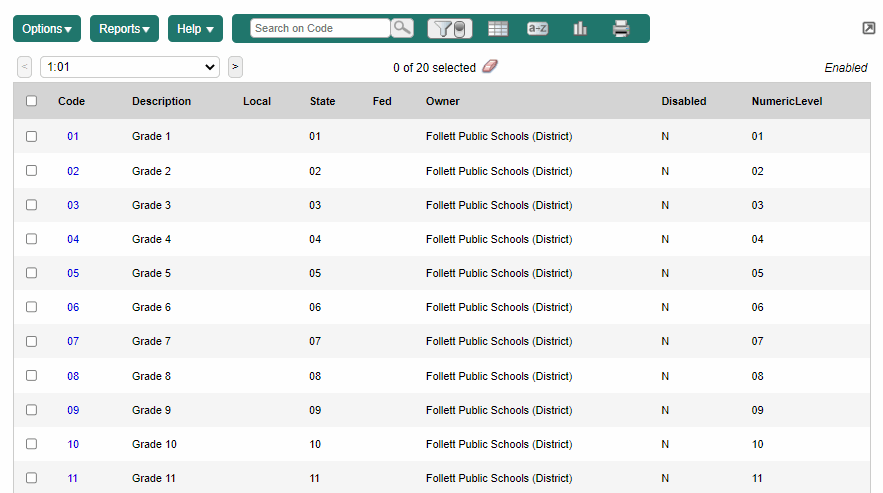Open code 04 link

pyautogui.click(x=73, y=239)
